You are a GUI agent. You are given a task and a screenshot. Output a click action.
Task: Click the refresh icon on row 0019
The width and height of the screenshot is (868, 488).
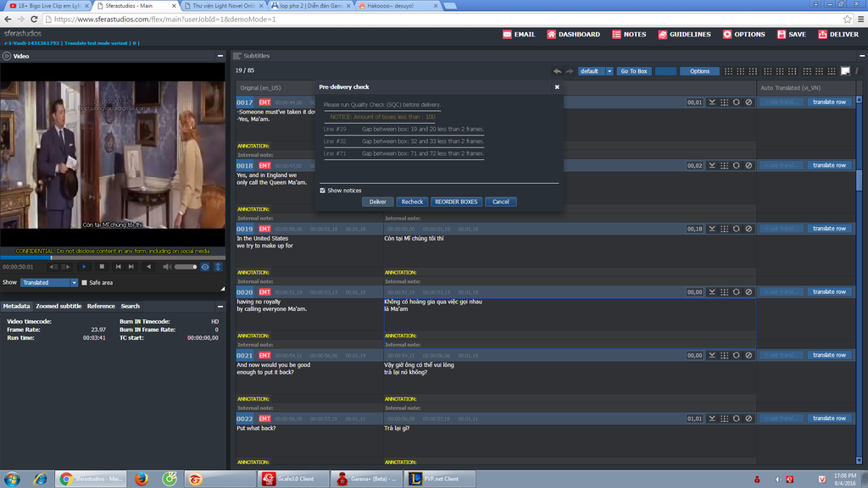coord(736,229)
